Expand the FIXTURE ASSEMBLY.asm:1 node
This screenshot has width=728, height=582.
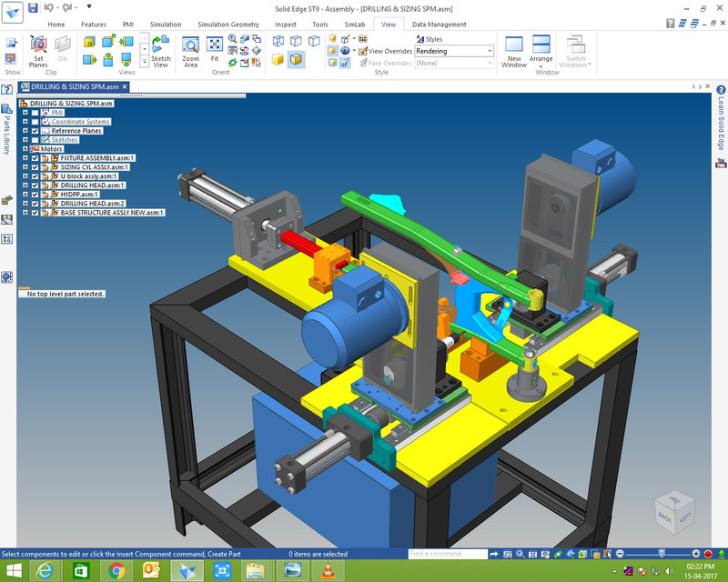click(x=25, y=158)
